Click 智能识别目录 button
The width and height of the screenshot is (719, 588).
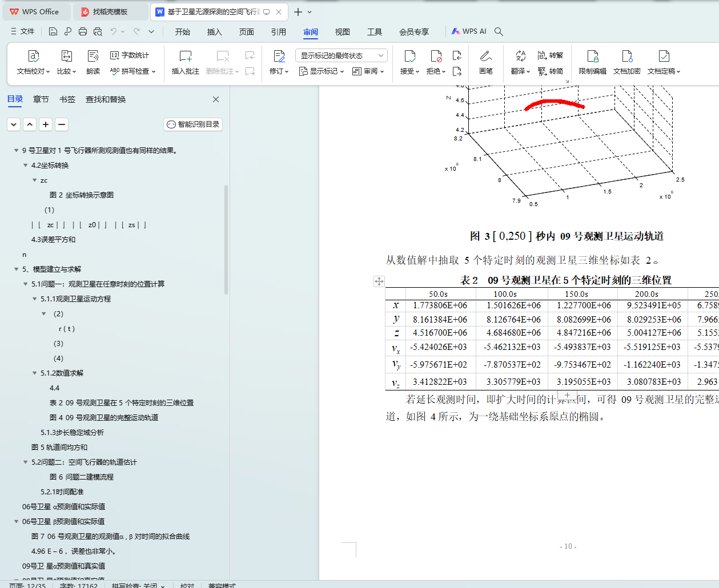pos(193,124)
